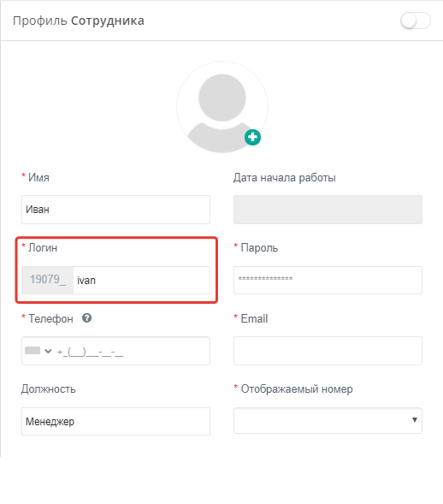Expand the Отображаемый номер dropdown

tap(328, 421)
